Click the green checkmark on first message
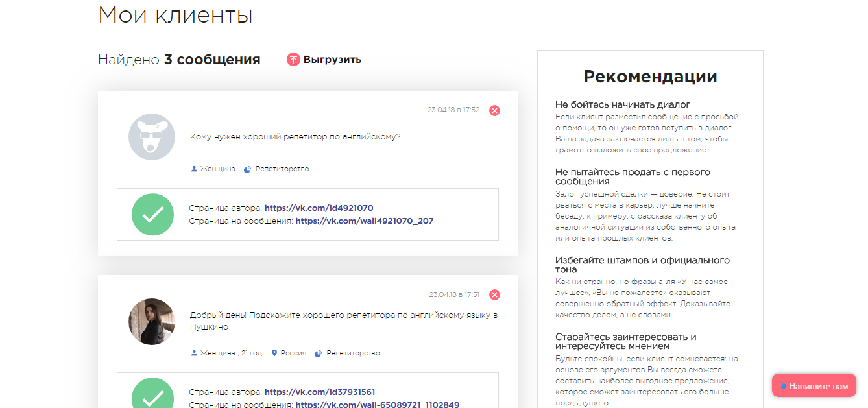 pos(152,213)
